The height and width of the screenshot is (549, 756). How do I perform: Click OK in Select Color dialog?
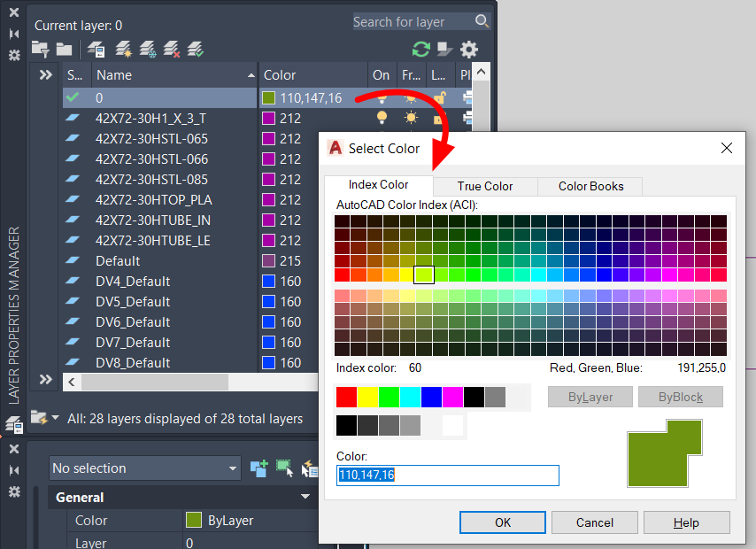point(503,522)
